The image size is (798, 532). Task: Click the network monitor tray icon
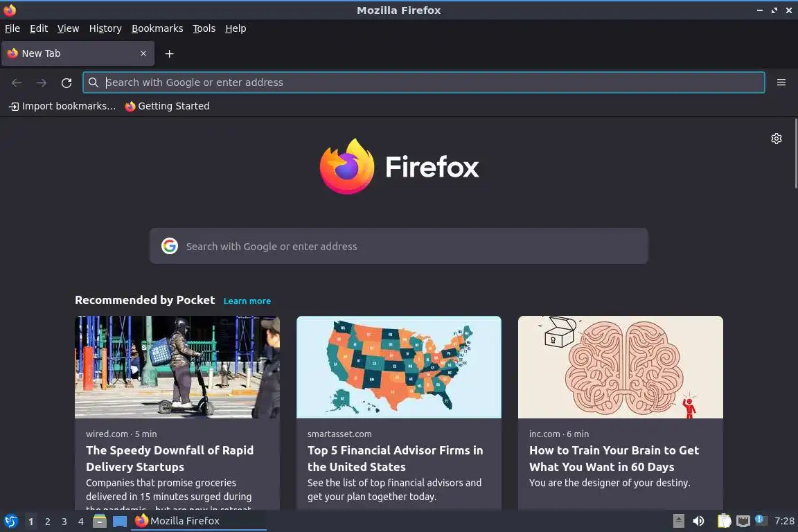tap(743, 521)
